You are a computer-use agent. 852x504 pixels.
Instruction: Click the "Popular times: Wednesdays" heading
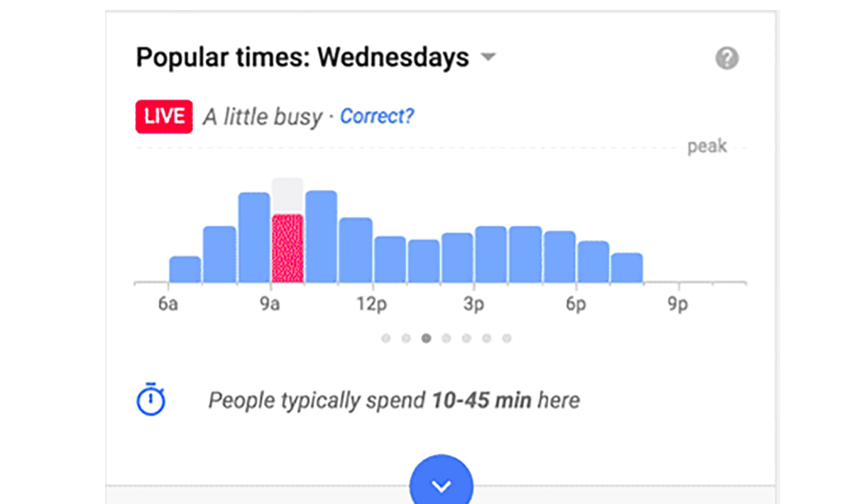tap(302, 57)
